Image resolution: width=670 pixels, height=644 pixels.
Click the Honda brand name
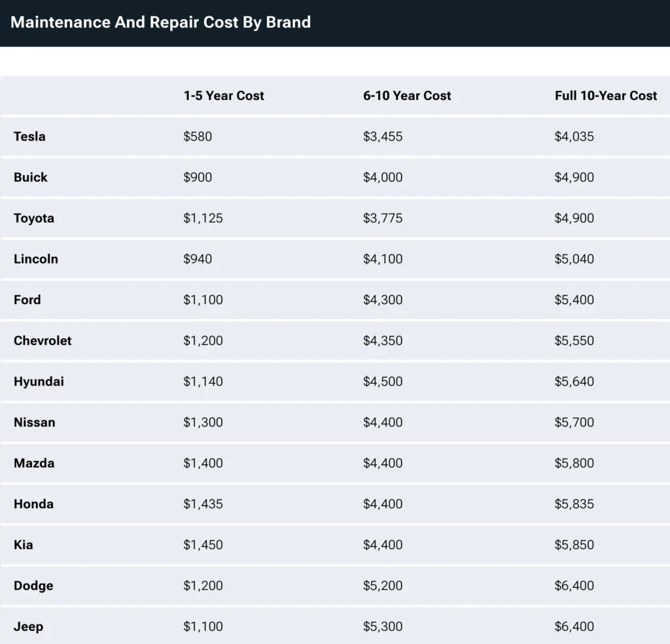click(34, 504)
